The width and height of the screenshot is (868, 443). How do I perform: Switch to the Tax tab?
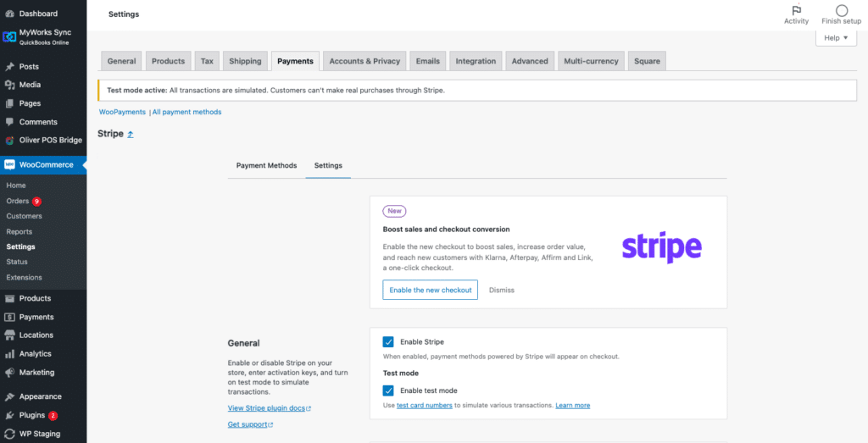[x=207, y=61]
